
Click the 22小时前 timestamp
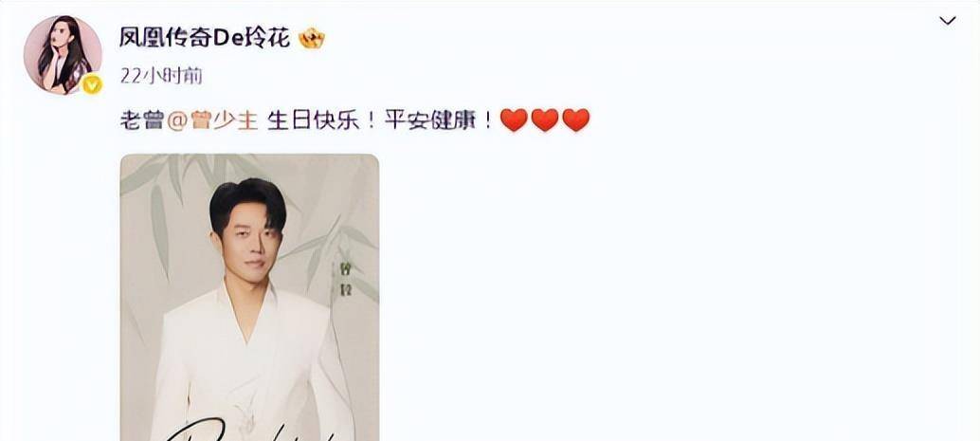161,76
